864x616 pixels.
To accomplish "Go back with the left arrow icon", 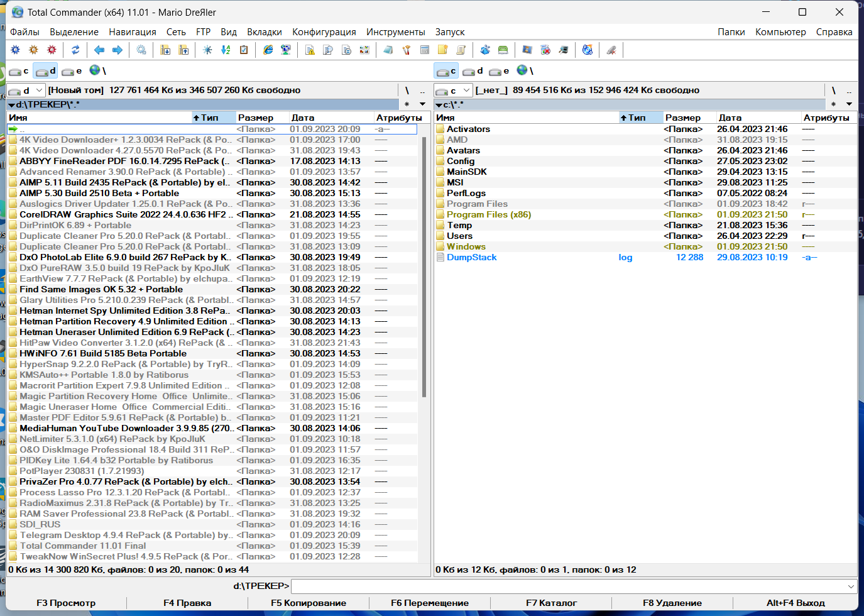I will pyautogui.click(x=99, y=50).
